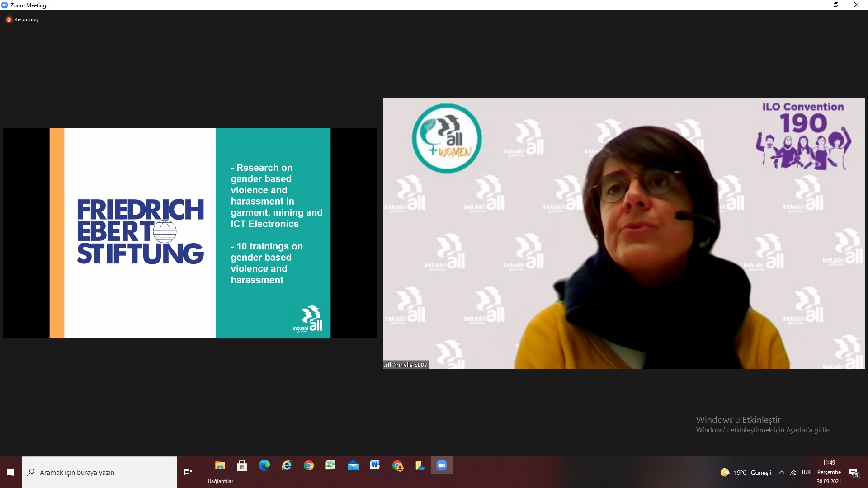The image size is (868, 488).
Task: Open the first Google Chrome icon
Action: click(309, 466)
